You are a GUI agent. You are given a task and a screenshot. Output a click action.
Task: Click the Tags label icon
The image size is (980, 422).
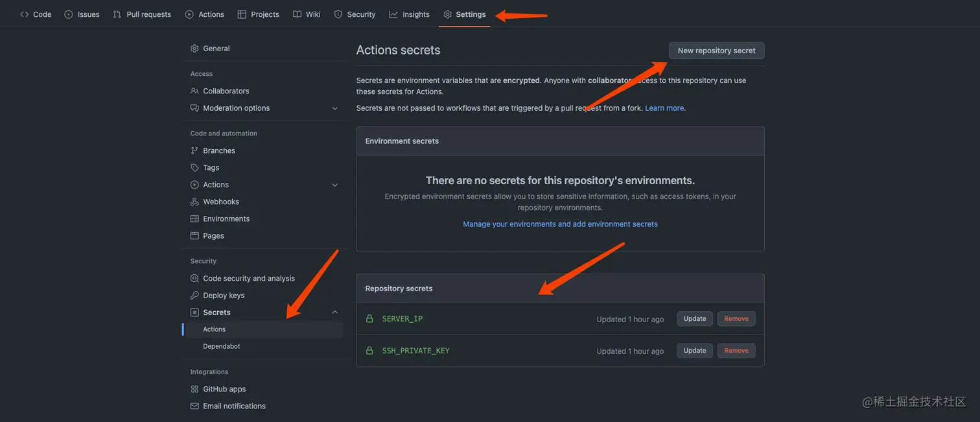[194, 168]
